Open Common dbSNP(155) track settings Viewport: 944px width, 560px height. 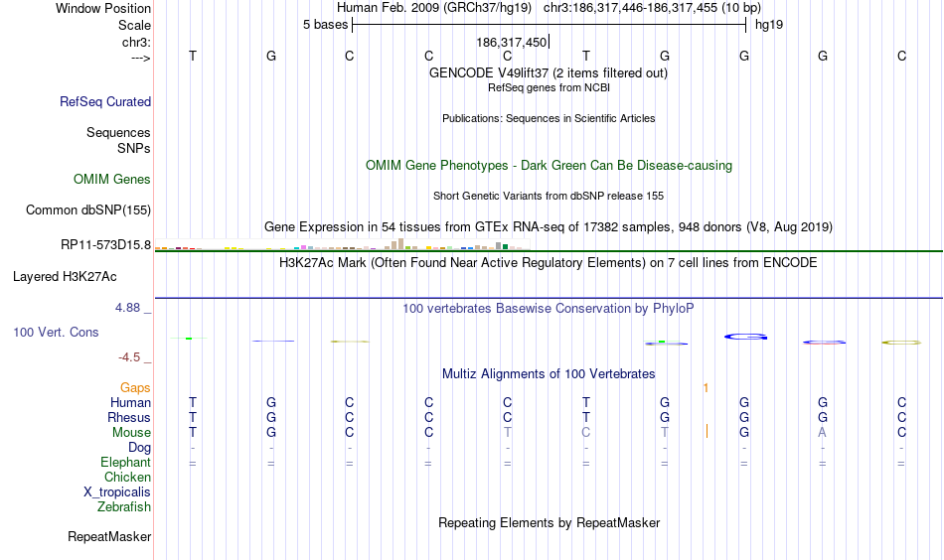click(x=87, y=210)
